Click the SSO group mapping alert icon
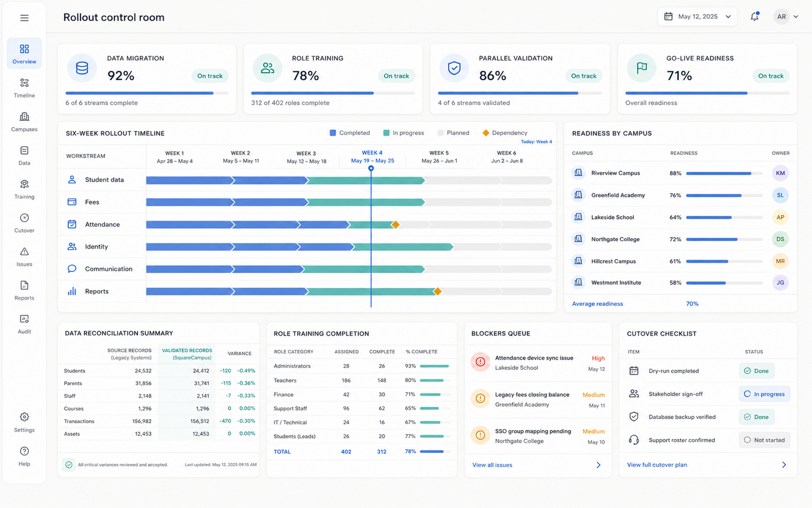812x508 pixels. point(480,435)
